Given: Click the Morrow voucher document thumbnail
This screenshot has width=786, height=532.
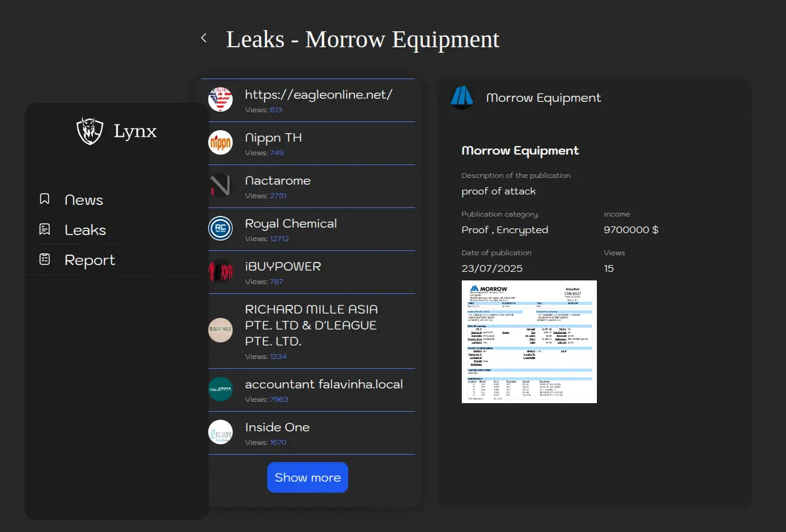Looking at the screenshot, I should 529,342.
